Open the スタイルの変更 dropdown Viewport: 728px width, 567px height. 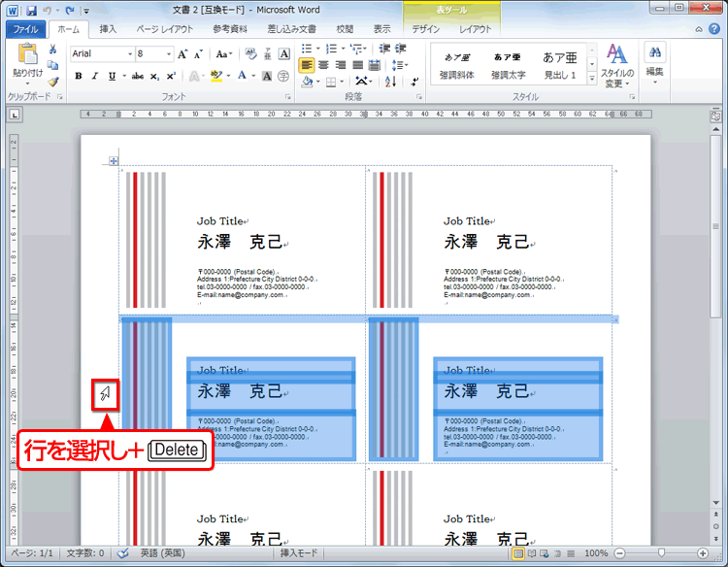pyautogui.click(x=617, y=66)
